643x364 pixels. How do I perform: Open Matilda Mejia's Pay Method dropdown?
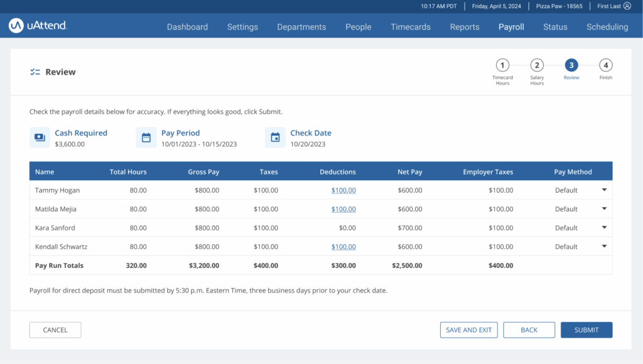(604, 209)
